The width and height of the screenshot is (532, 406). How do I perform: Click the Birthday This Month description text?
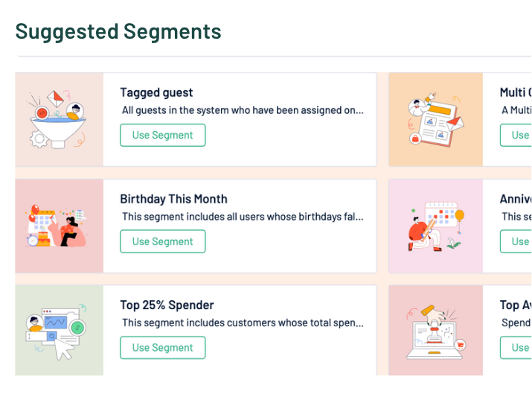click(x=243, y=217)
